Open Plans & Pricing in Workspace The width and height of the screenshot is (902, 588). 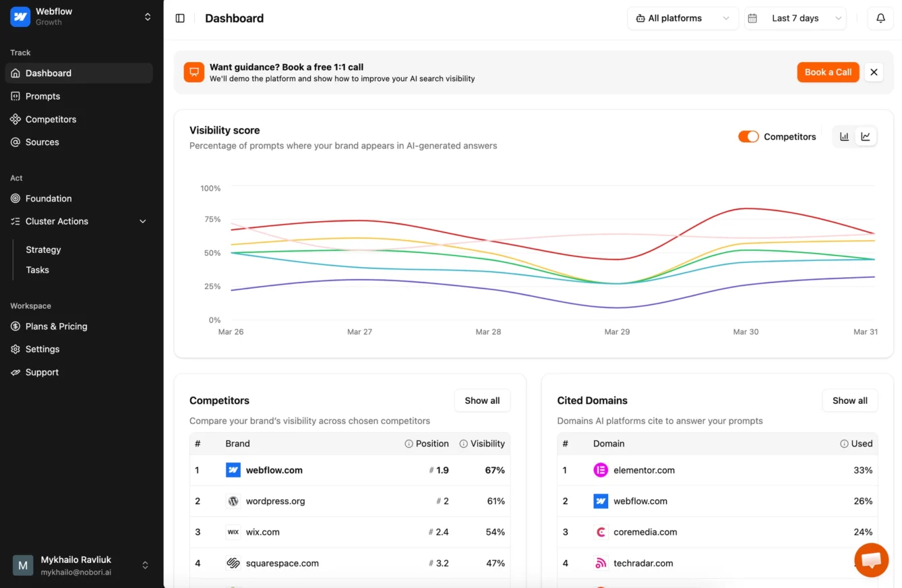click(56, 326)
